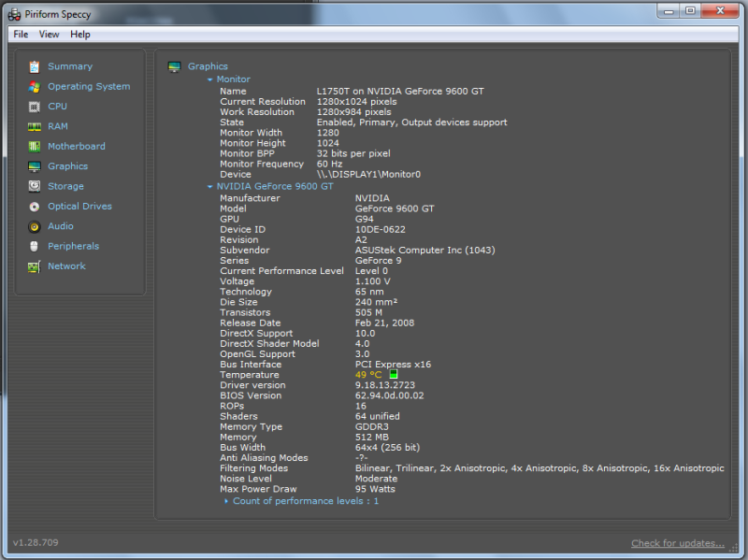Select the PCI Express x16 value
The height and width of the screenshot is (560, 748).
pos(393,365)
